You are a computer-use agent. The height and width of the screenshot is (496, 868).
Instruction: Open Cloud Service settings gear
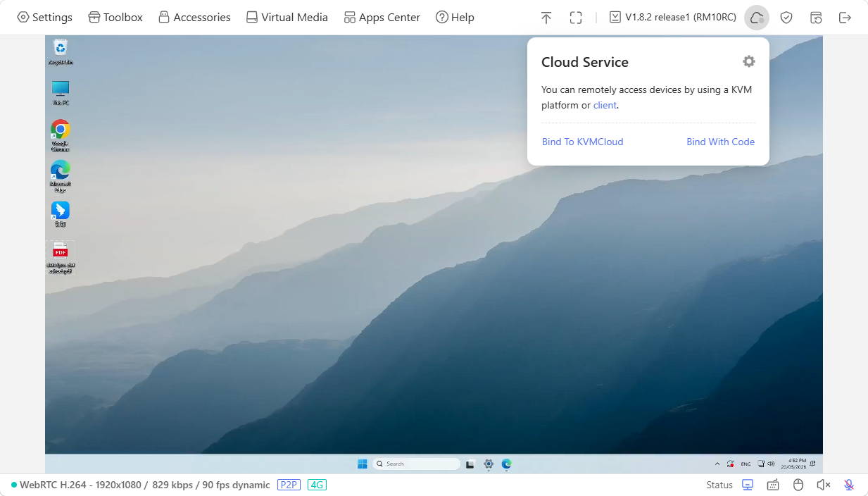pyautogui.click(x=749, y=61)
